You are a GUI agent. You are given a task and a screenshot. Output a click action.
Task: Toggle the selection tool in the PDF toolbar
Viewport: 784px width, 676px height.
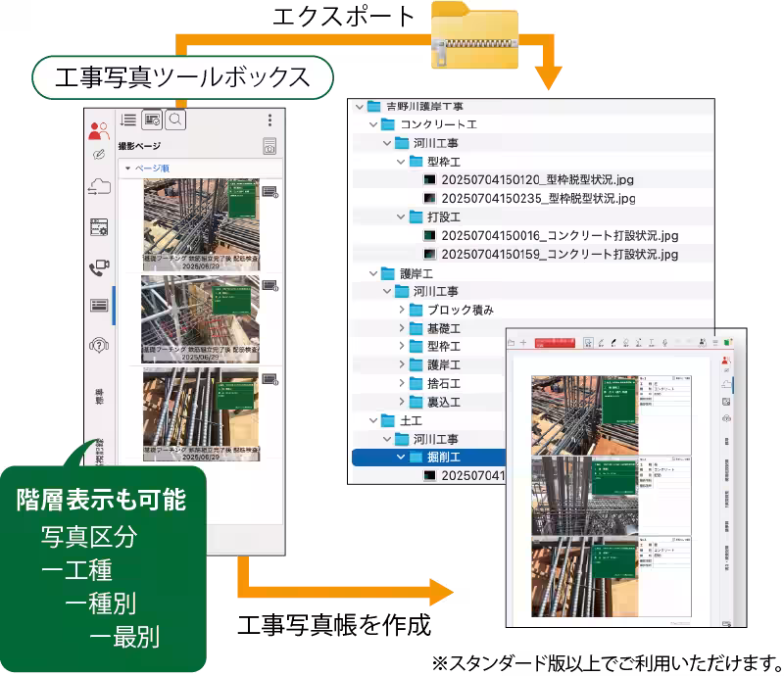[x=588, y=342]
